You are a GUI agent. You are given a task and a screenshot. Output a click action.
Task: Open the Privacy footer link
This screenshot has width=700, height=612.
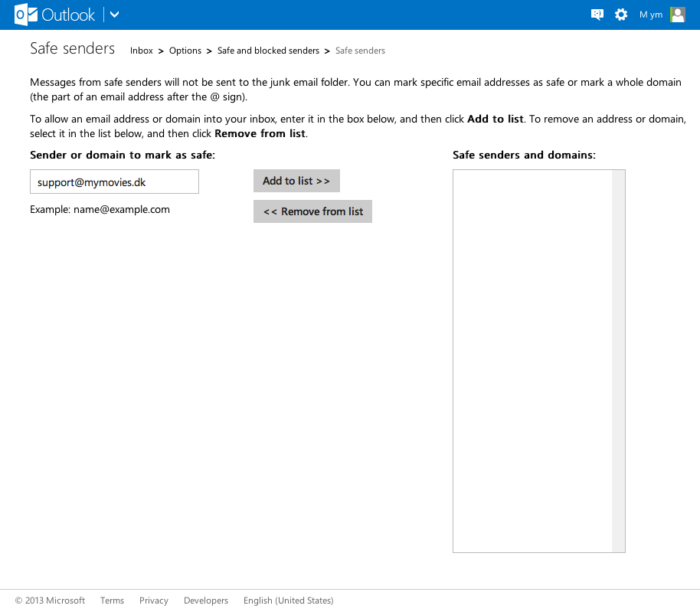(154, 601)
